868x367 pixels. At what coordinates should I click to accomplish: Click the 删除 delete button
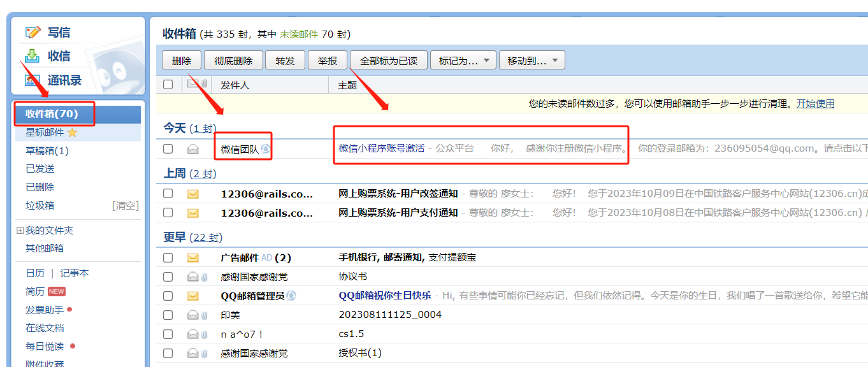[182, 60]
